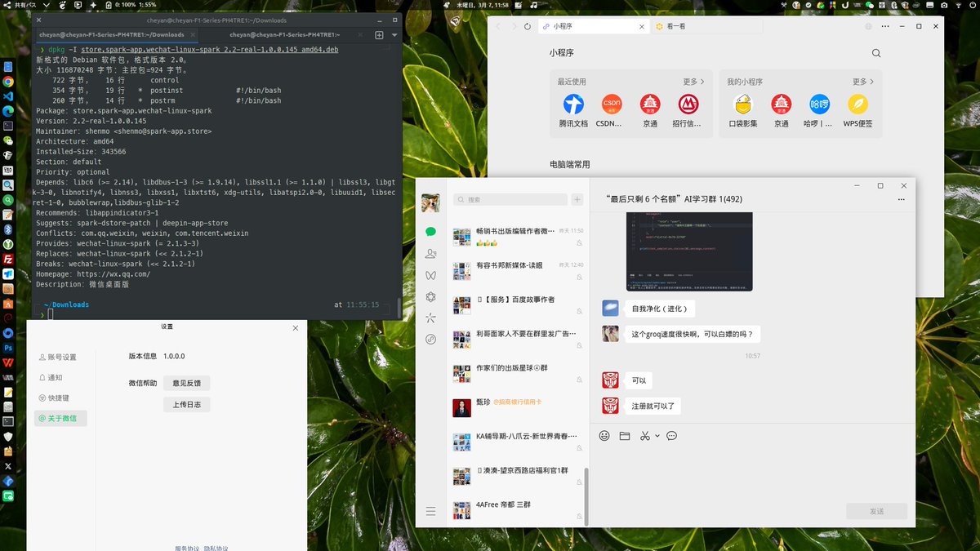Expand screenshot options arrow beside scissors
980x551 pixels.
(657, 436)
